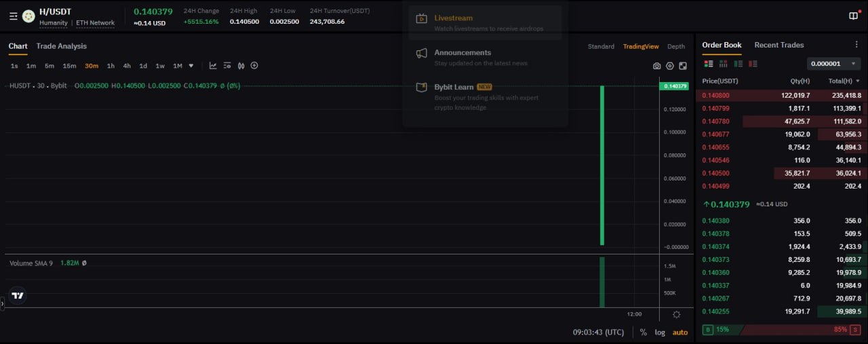Toggle auto scale on chart

(x=680, y=332)
